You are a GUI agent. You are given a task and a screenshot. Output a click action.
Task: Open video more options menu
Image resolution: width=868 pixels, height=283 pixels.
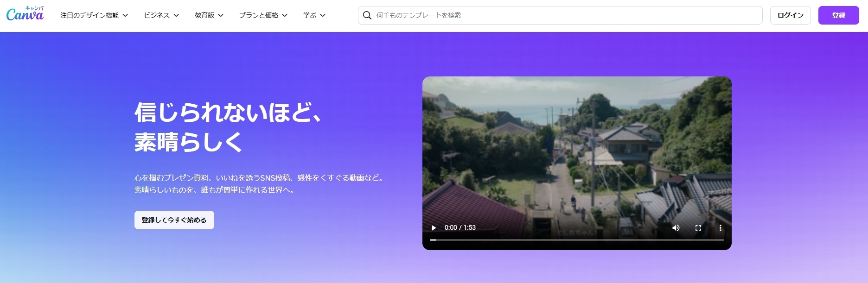[720, 228]
